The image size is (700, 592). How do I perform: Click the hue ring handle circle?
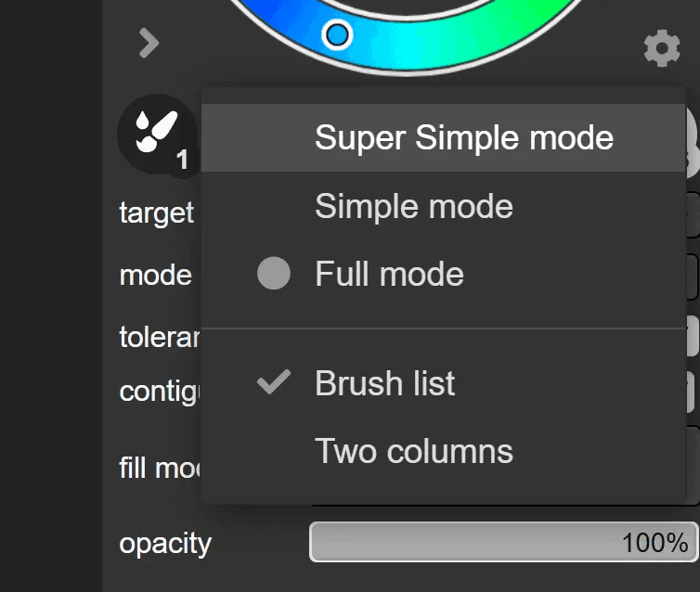click(338, 35)
